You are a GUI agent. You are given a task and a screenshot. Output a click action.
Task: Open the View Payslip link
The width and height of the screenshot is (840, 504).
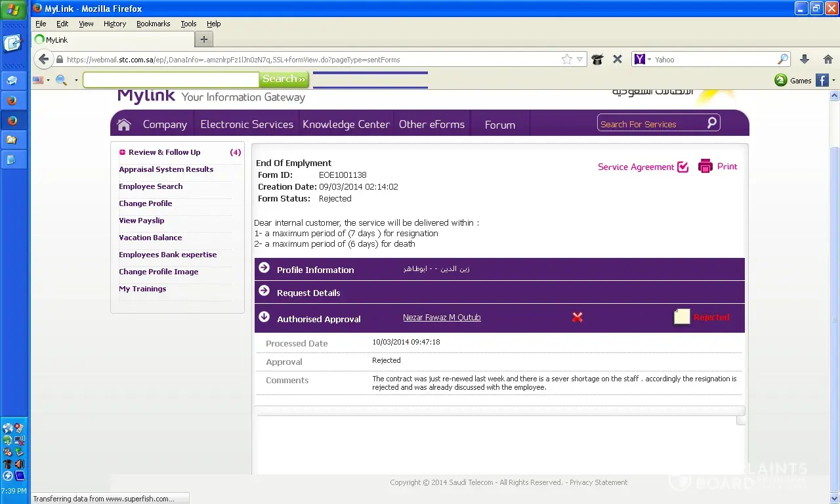point(142,220)
